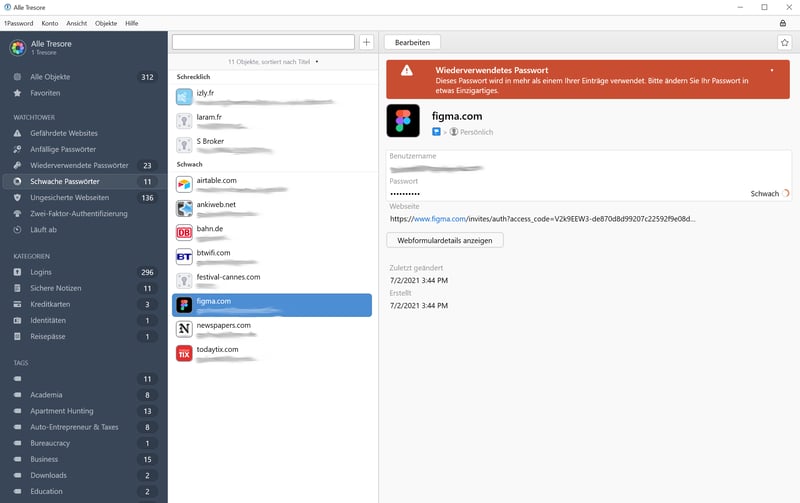The width and height of the screenshot is (800, 503).
Task: Mark figma.com as favorite with star icon
Action: [784, 43]
